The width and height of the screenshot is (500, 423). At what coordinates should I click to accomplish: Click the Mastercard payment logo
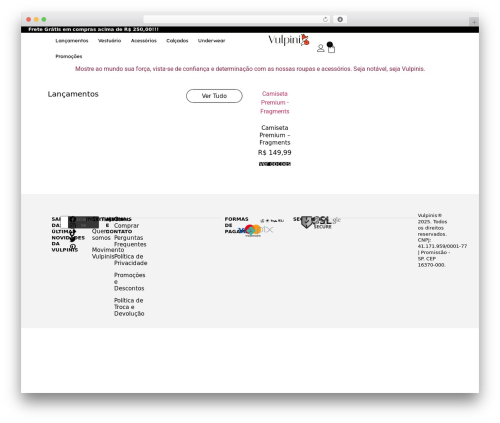(x=253, y=230)
